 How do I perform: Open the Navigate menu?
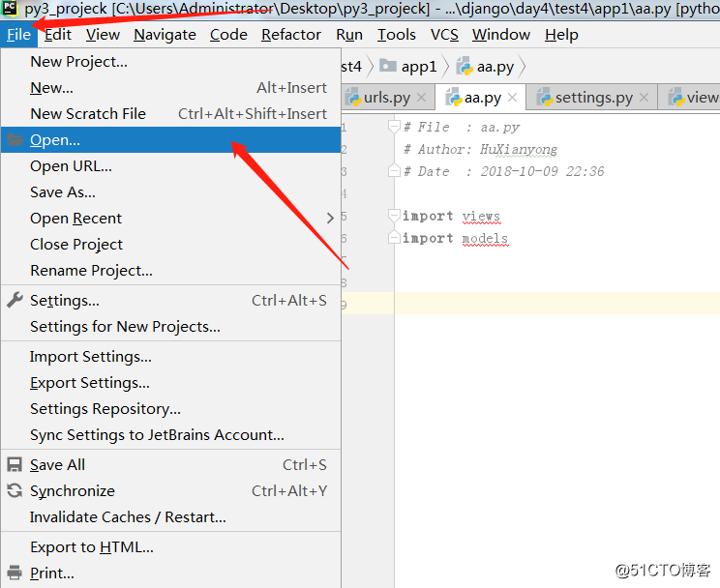click(165, 35)
